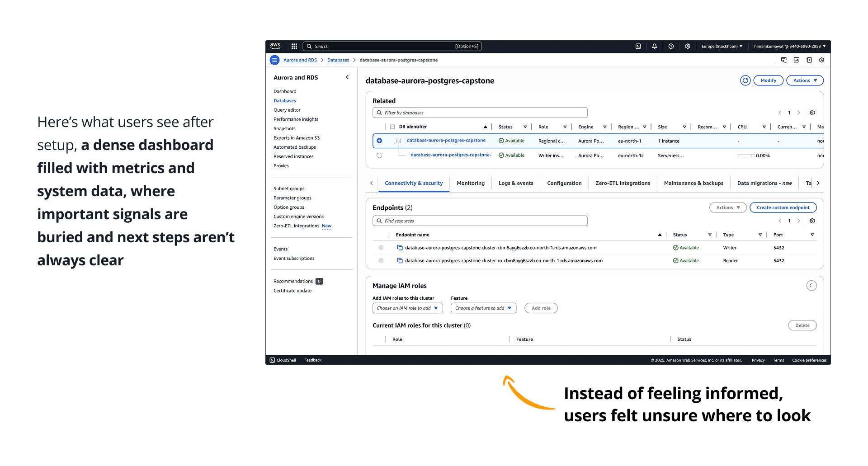Open the settings gear in top bar

pos(688,46)
